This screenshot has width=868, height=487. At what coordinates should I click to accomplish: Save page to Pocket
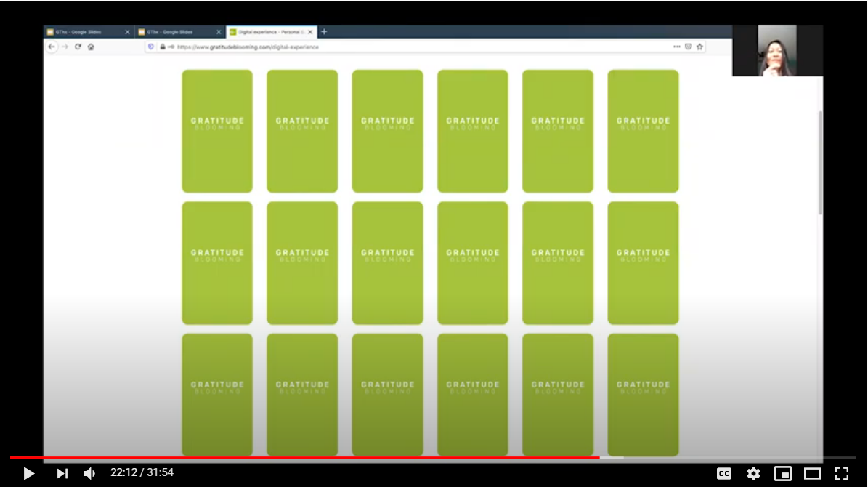point(688,47)
